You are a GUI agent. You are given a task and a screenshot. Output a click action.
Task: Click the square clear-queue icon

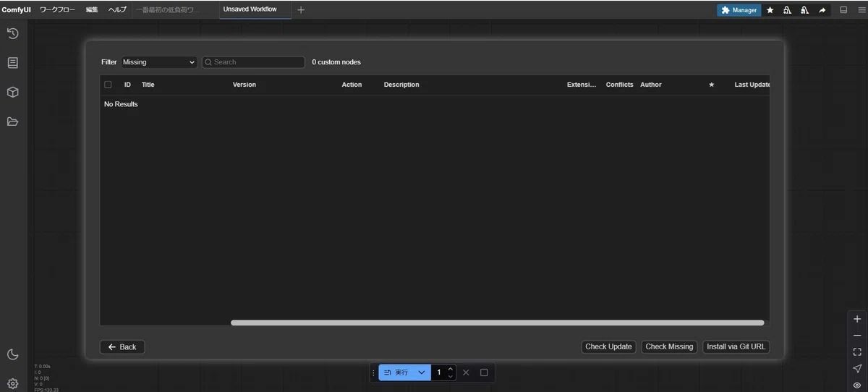point(484,372)
